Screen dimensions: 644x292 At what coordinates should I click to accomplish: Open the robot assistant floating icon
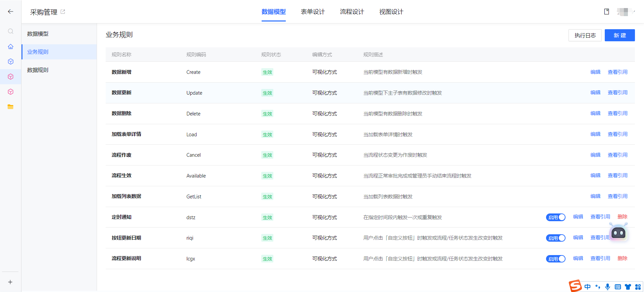(x=618, y=232)
